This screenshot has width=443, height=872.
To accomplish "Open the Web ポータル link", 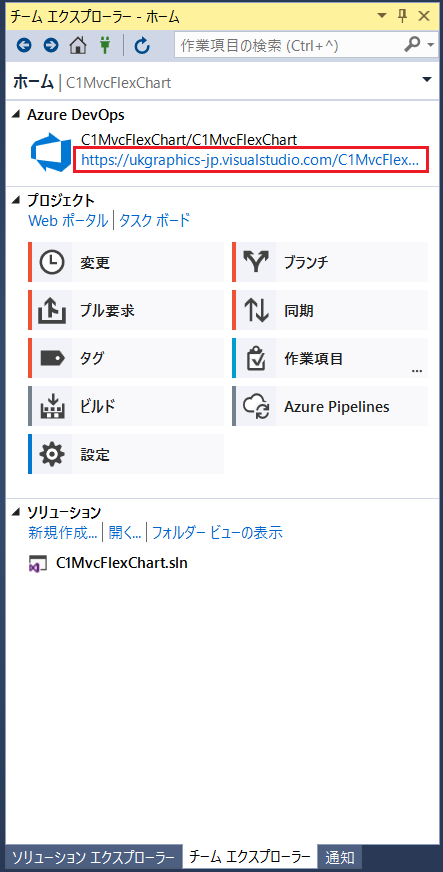I will 68,221.
